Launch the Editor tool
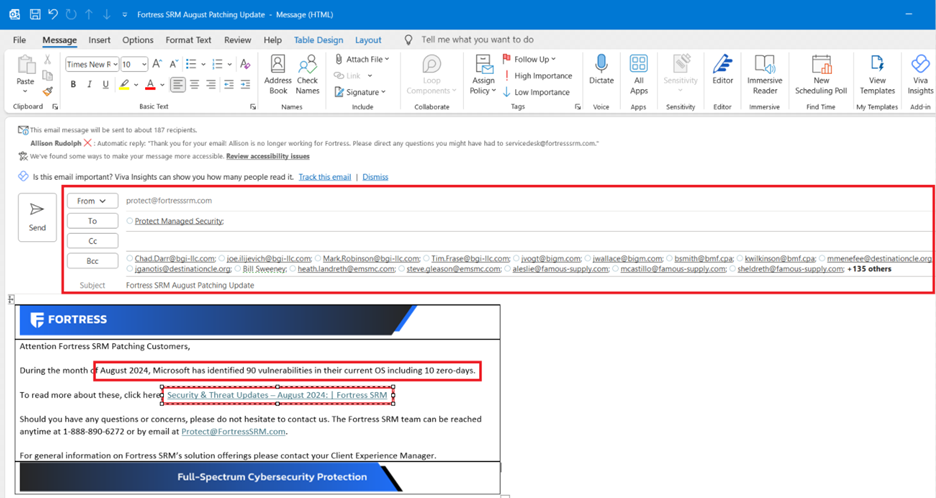This screenshot has height=498, width=936. (x=722, y=70)
